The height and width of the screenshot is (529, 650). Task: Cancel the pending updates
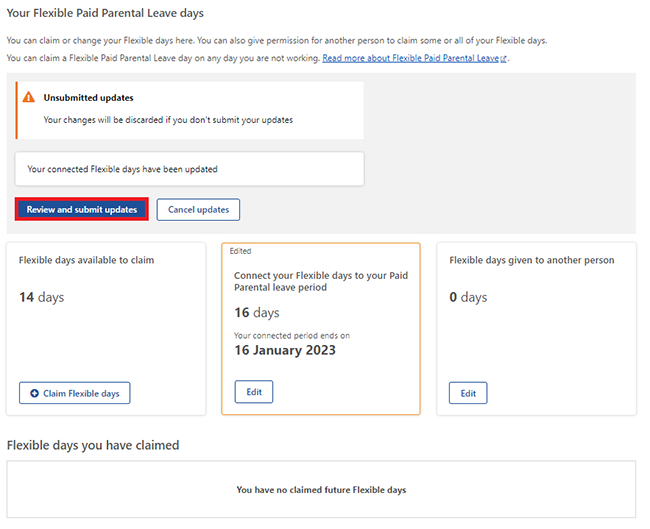[198, 210]
